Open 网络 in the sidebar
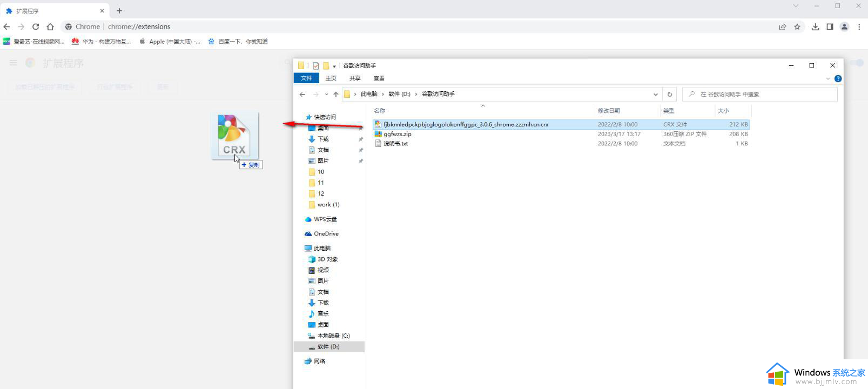 pyautogui.click(x=315, y=361)
